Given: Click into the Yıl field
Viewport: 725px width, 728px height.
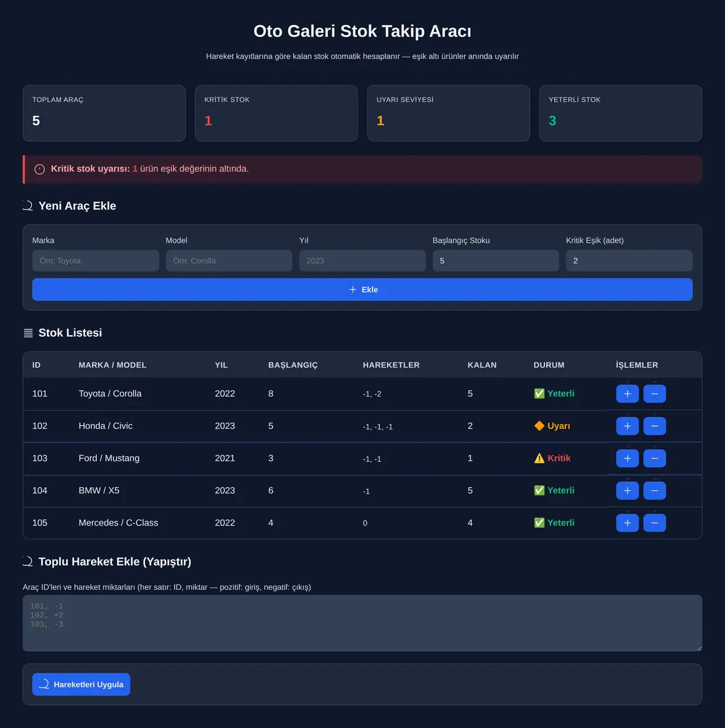Looking at the screenshot, I should (362, 261).
